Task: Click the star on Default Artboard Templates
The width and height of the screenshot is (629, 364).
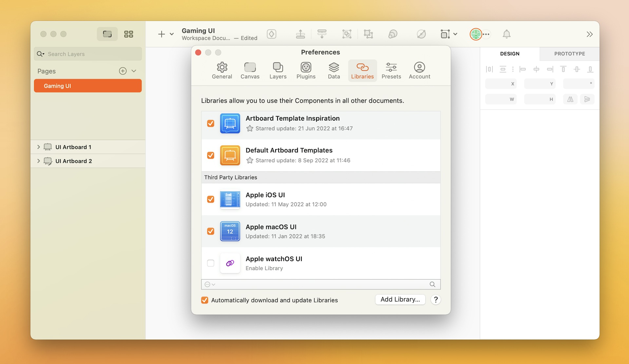Action: click(250, 160)
